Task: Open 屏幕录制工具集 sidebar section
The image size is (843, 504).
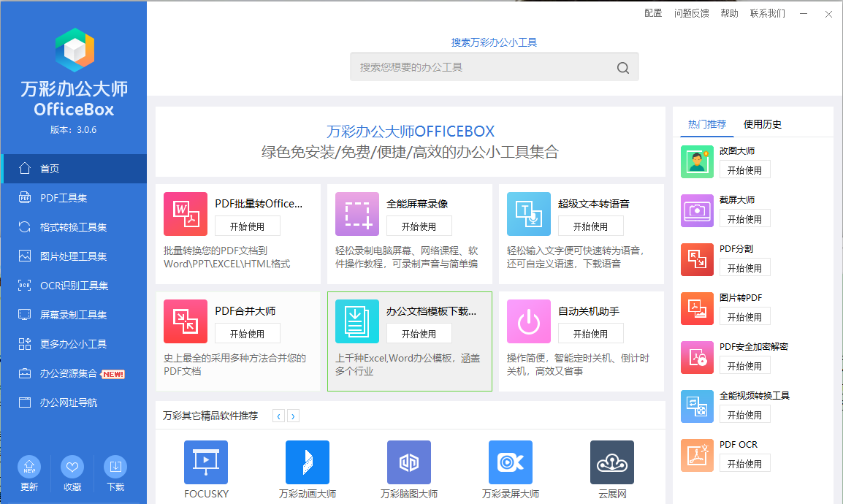Action: [74, 315]
